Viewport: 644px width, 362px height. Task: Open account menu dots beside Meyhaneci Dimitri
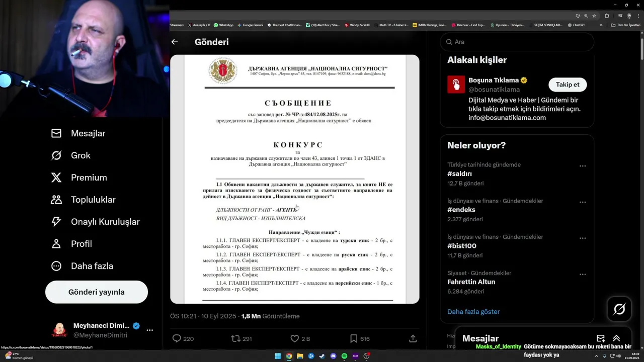click(x=149, y=330)
